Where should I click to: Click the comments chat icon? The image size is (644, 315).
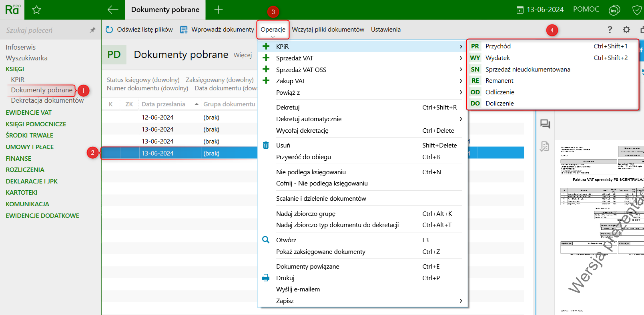[x=545, y=124]
